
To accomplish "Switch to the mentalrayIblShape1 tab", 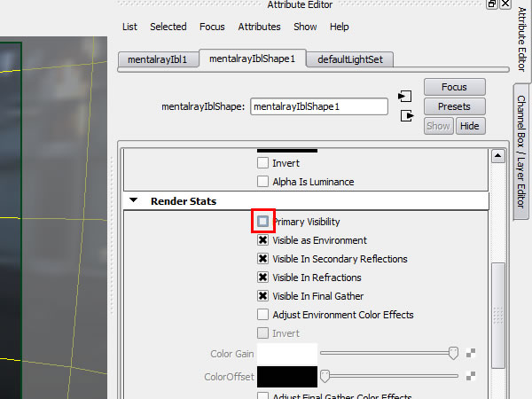I will tap(253, 59).
